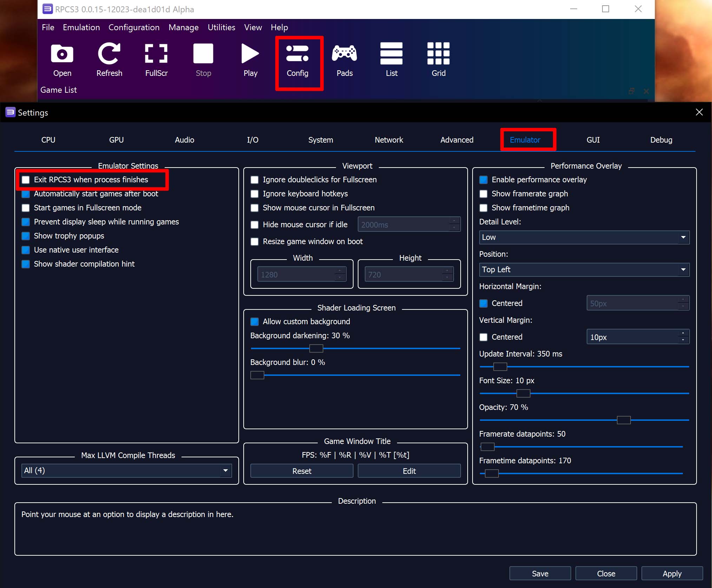712x588 pixels.
Task: Close the Game List dock panel
Action: [x=646, y=91]
